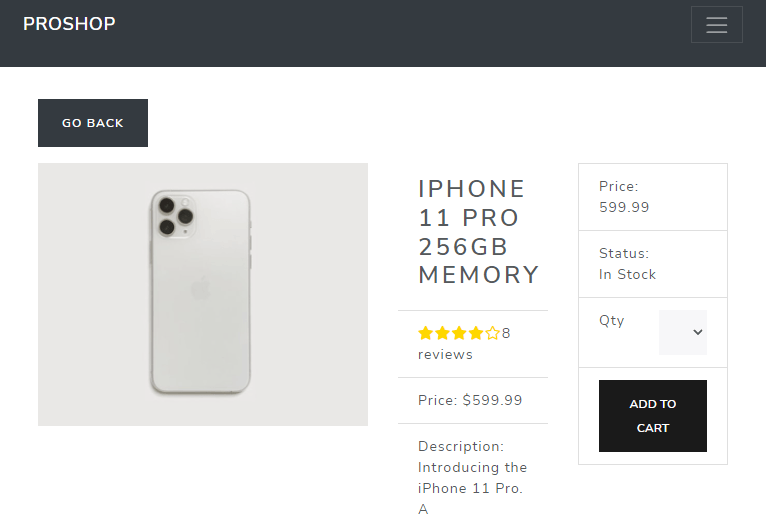Image resolution: width=766 pixels, height=520 pixels.
Task: Click the Description label
Action: pyautogui.click(x=461, y=446)
